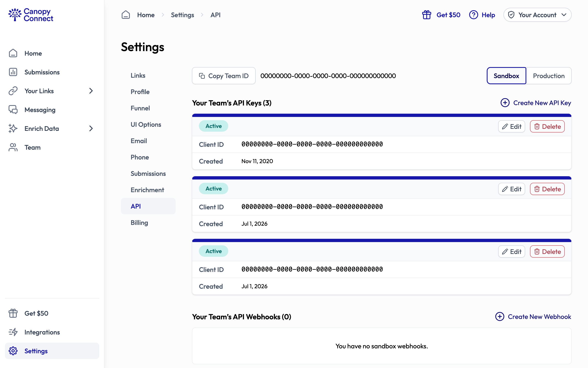Click the Your Team's API Webhooks (0) heading
Viewport: 588px width, 368px height.
coord(242,316)
